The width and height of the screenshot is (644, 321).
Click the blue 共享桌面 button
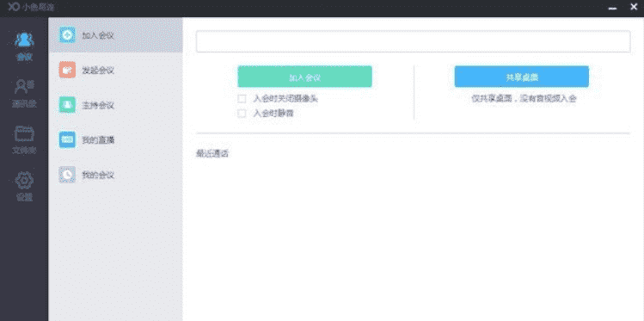pos(522,77)
